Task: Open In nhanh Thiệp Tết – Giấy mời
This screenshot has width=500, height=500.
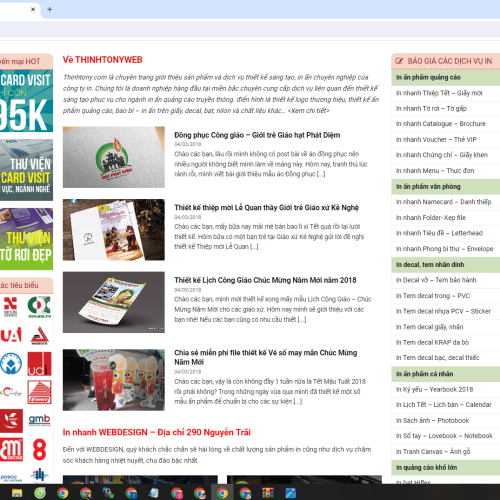Action: click(x=439, y=93)
